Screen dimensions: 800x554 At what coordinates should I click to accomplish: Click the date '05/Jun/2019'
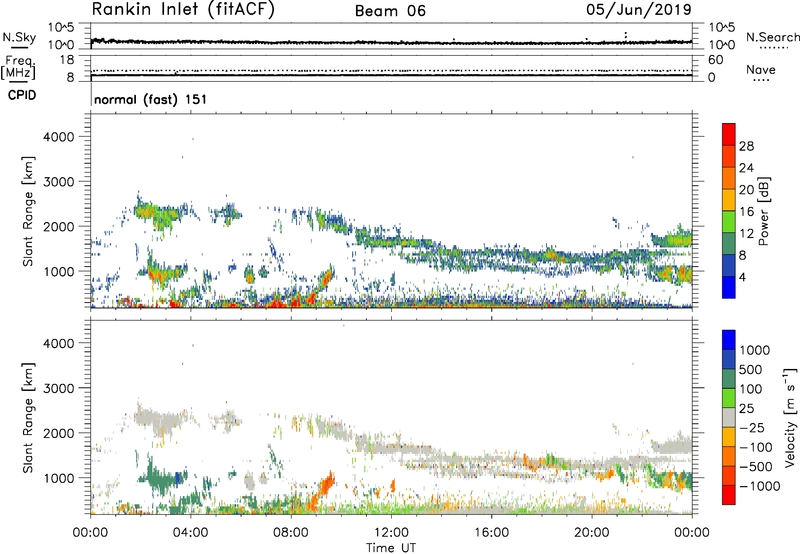[x=639, y=9]
